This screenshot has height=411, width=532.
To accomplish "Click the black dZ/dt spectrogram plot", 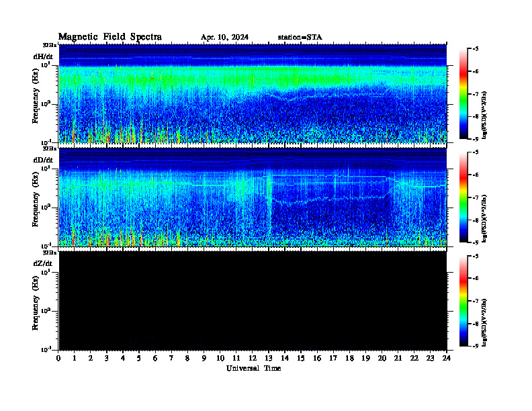I will [253, 301].
